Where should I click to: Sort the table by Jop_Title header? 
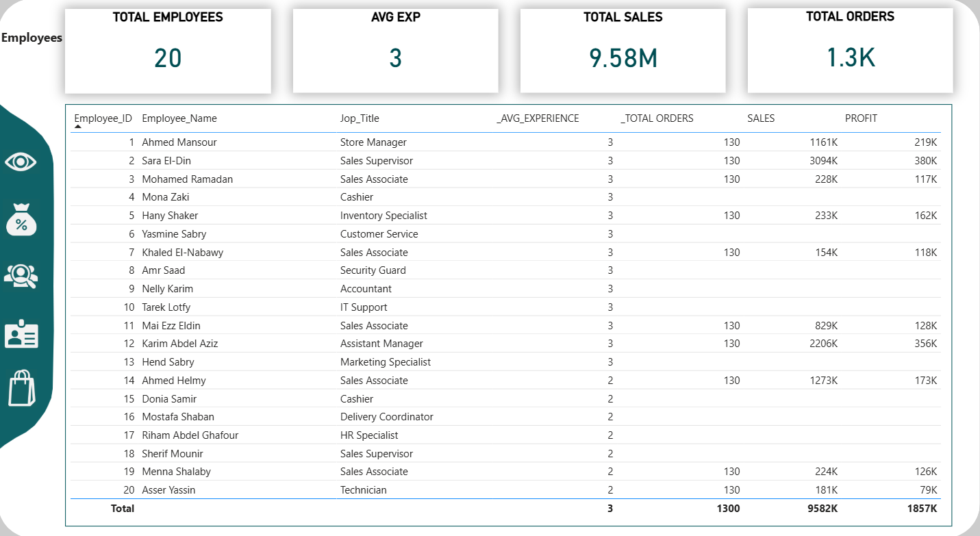[x=359, y=118]
